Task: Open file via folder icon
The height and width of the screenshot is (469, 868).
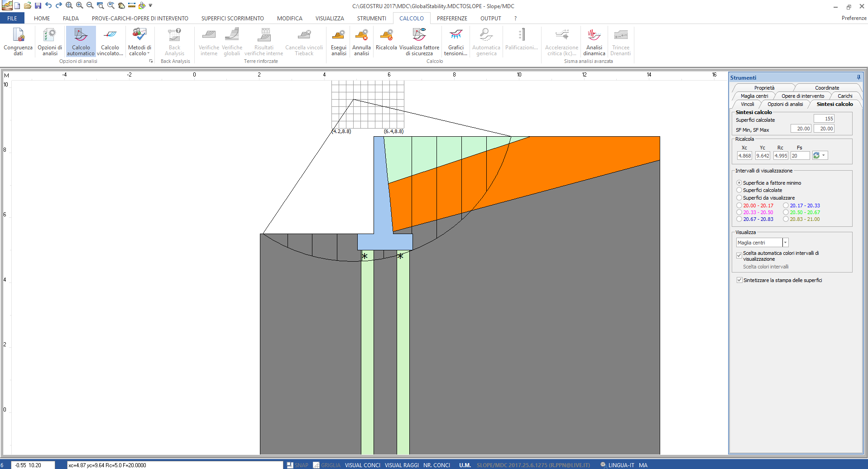Action: (28, 5)
